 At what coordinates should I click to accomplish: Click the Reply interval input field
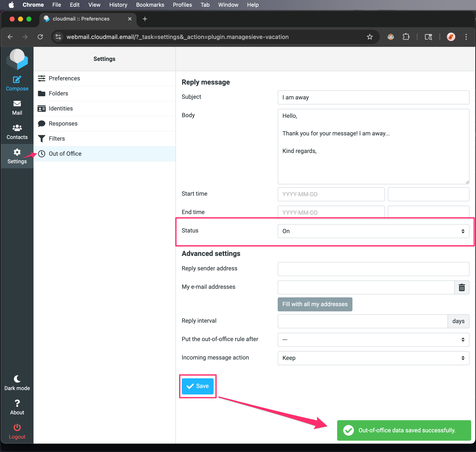coord(362,321)
